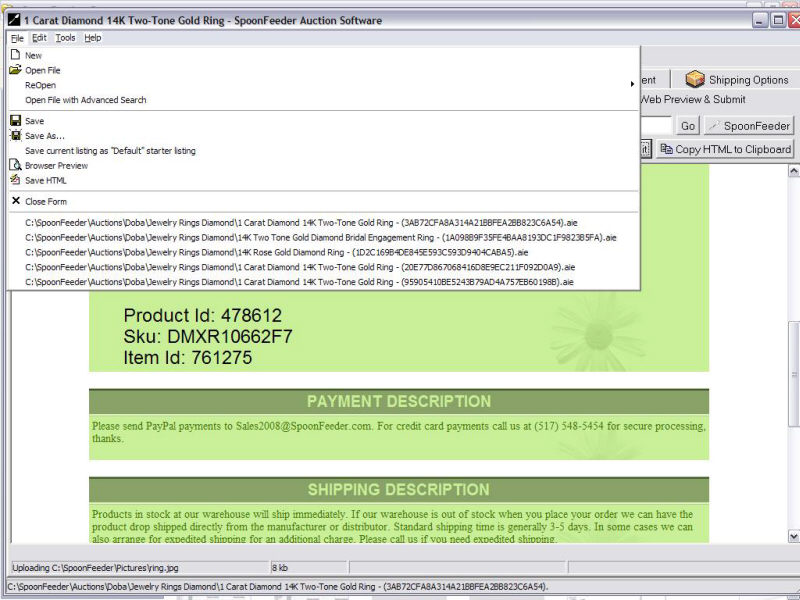Click the Save As icon

15,136
